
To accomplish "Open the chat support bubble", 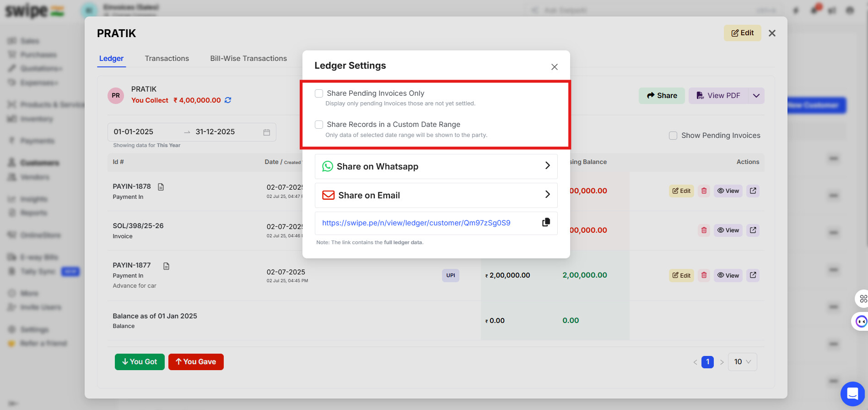I will pyautogui.click(x=852, y=394).
